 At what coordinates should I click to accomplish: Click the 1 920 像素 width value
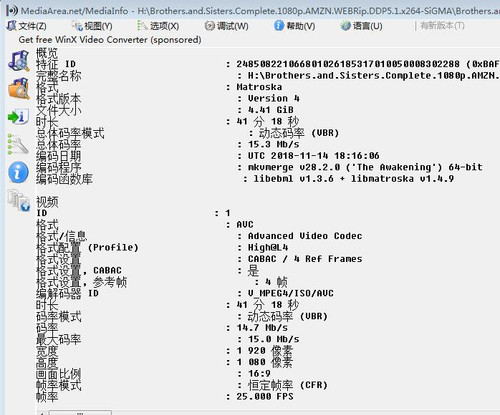(x=265, y=351)
